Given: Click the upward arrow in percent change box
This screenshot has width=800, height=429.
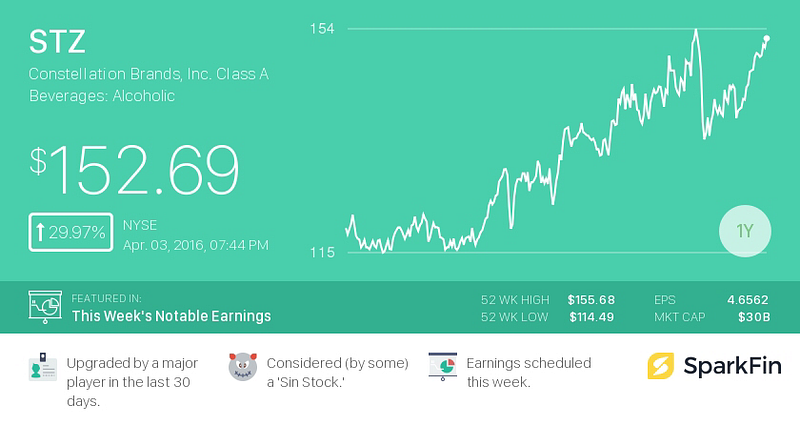Looking at the screenshot, I should point(40,232).
